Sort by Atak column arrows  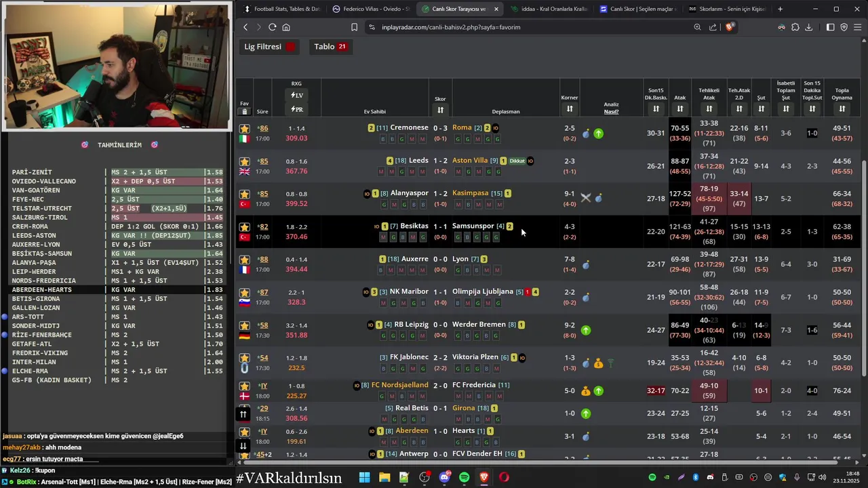point(679,109)
